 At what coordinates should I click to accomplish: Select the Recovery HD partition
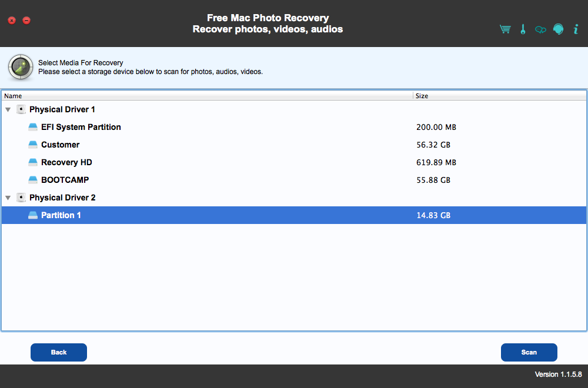66,162
